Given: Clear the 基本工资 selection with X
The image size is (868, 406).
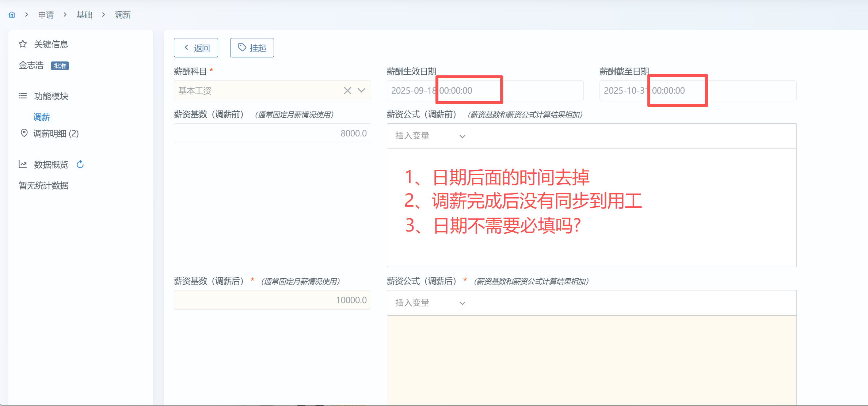Looking at the screenshot, I should click(x=347, y=90).
